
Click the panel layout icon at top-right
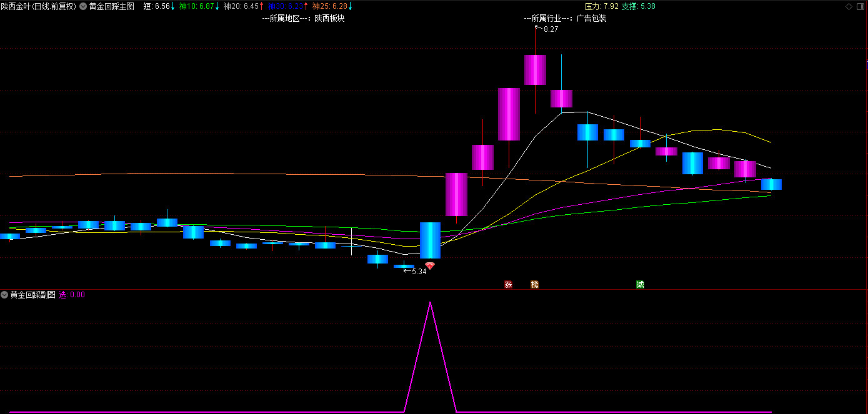click(x=860, y=6)
